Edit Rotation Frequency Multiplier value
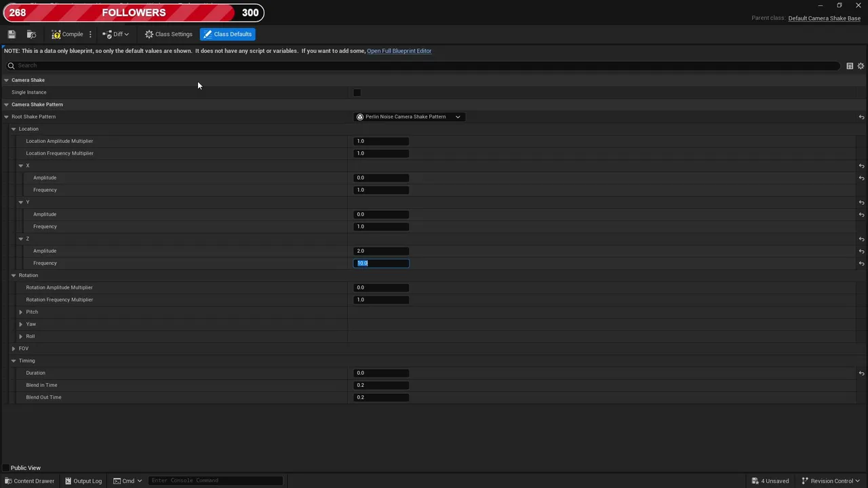The image size is (868, 488). (381, 300)
